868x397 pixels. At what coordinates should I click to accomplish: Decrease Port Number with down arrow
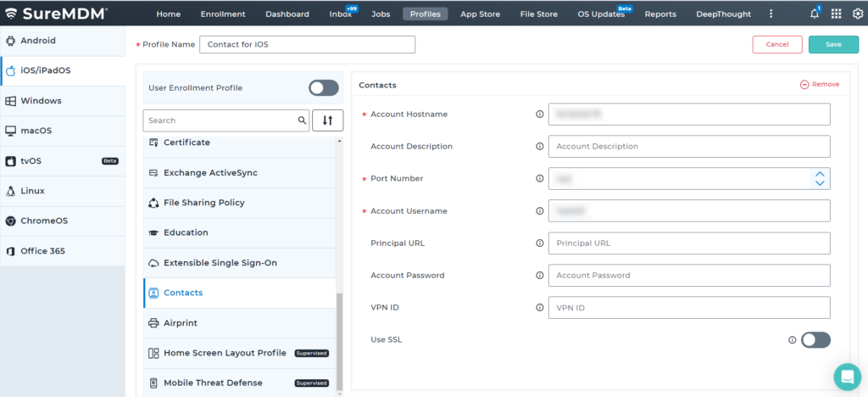click(819, 182)
